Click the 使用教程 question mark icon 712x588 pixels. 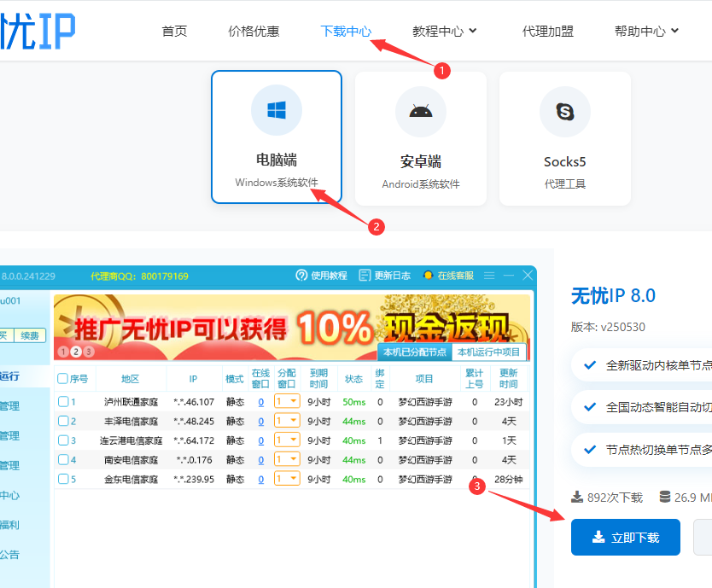pos(301,276)
